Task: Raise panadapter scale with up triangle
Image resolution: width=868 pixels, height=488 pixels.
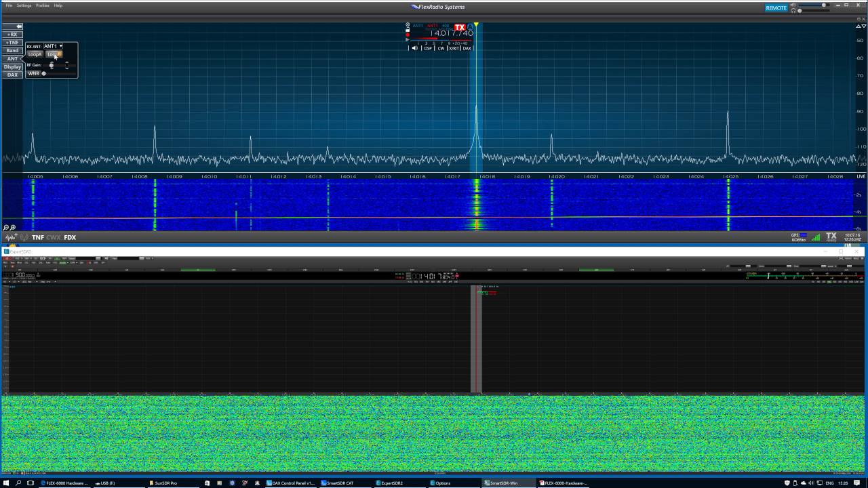Action: coord(858,26)
